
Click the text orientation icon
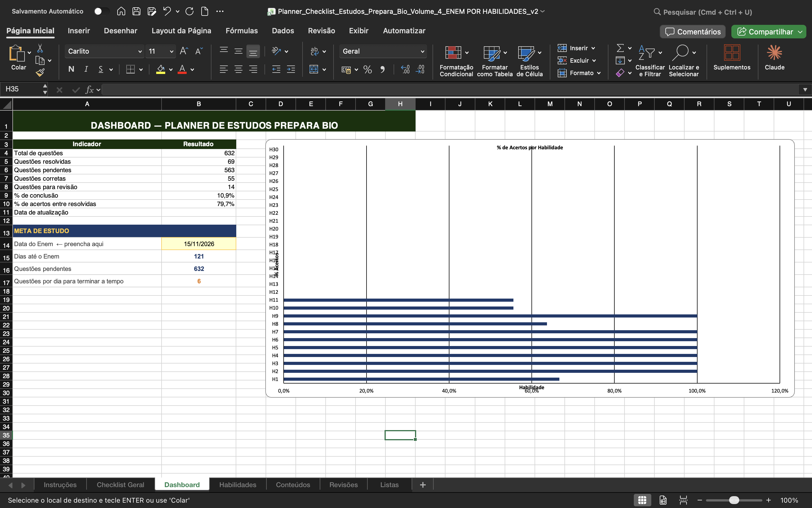(276, 51)
